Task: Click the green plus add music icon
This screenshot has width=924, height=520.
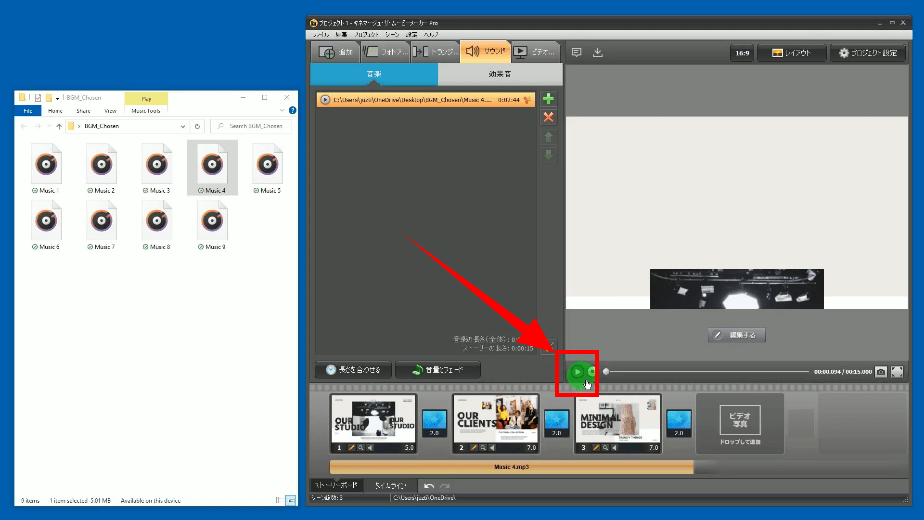Action: [548, 100]
